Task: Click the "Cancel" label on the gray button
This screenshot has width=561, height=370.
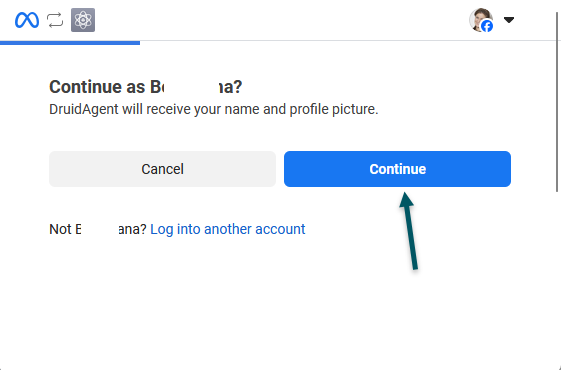Action: click(162, 169)
